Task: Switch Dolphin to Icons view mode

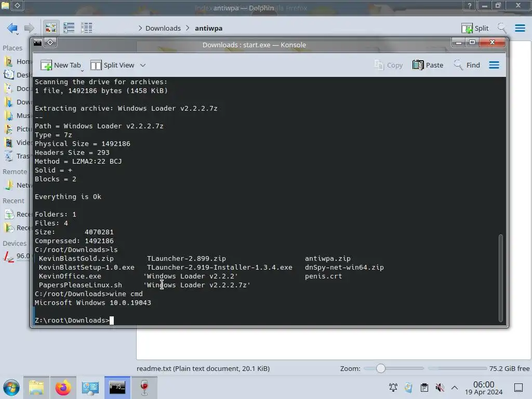Action: click(51, 28)
